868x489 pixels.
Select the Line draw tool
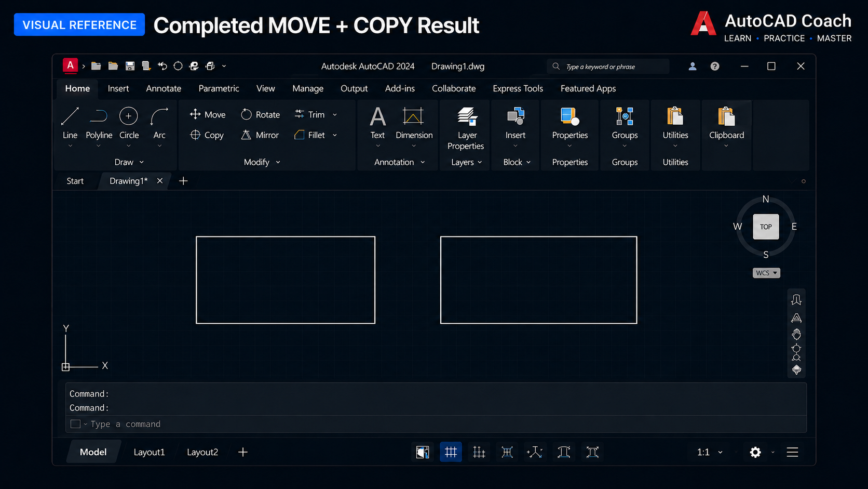point(70,124)
